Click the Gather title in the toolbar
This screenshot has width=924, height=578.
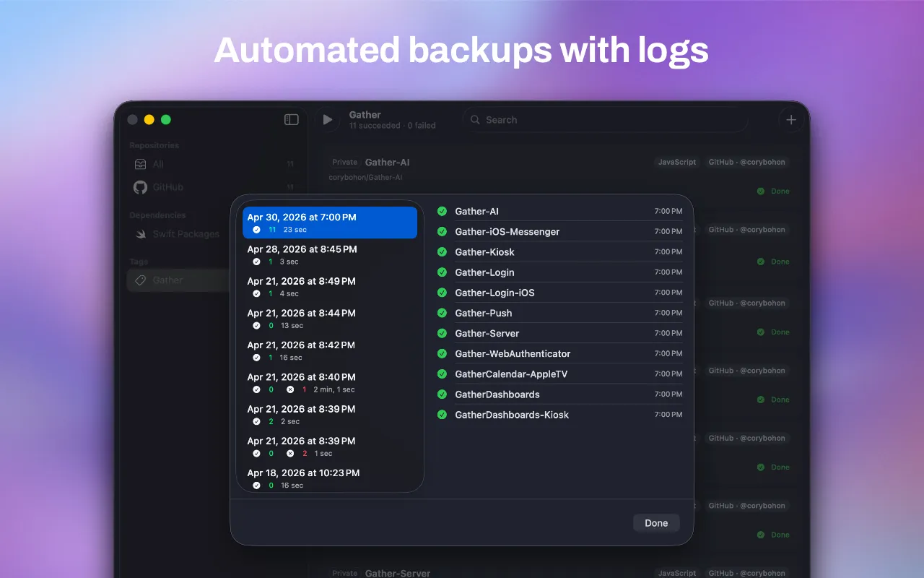pyautogui.click(x=365, y=114)
